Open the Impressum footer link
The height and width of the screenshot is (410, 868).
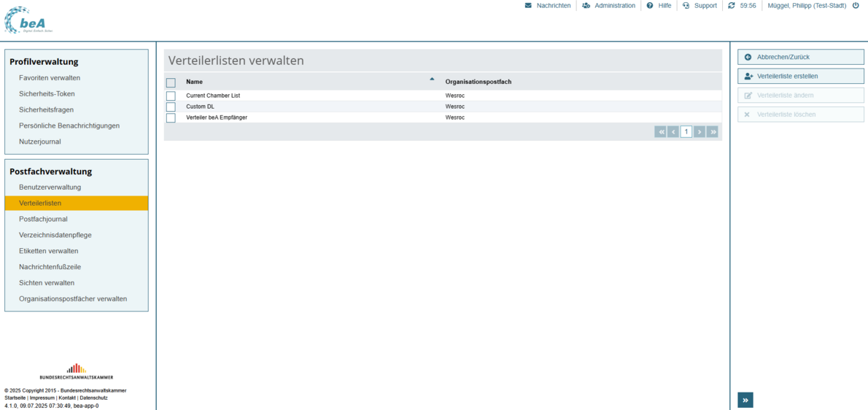42,398
